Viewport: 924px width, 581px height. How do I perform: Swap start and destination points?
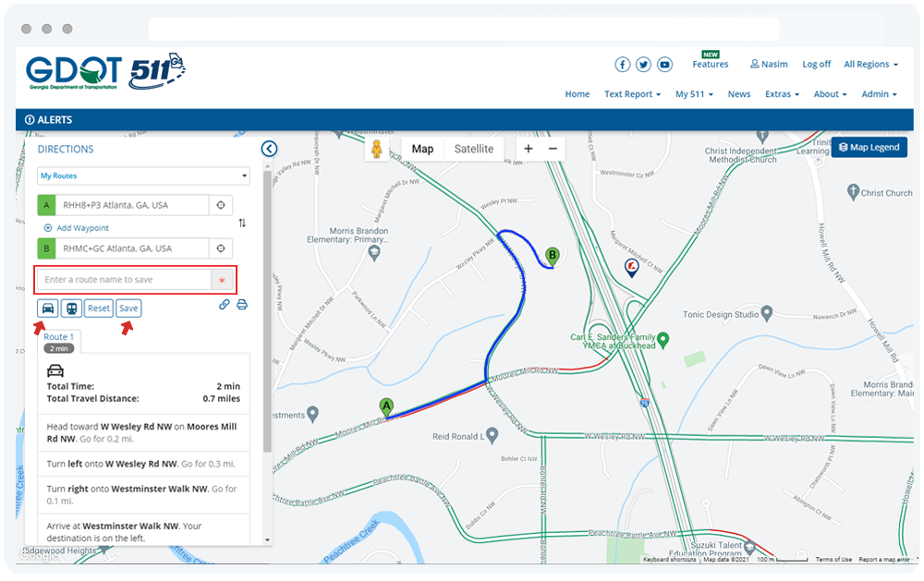[242, 223]
